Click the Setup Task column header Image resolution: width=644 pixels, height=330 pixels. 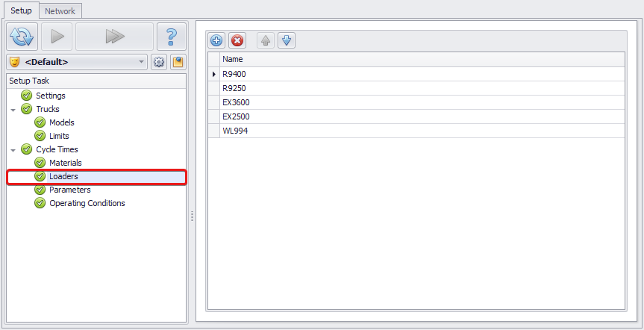[x=96, y=81]
